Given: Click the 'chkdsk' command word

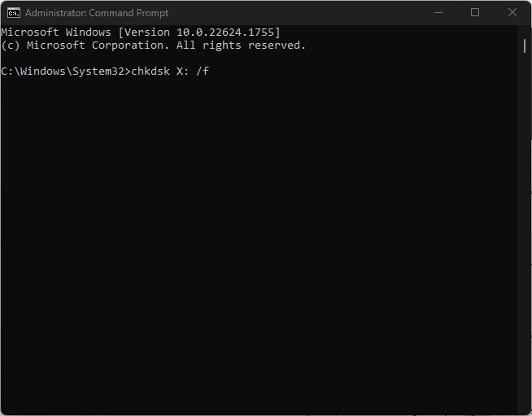Looking at the screenshot, I should [x=150, y=71].
